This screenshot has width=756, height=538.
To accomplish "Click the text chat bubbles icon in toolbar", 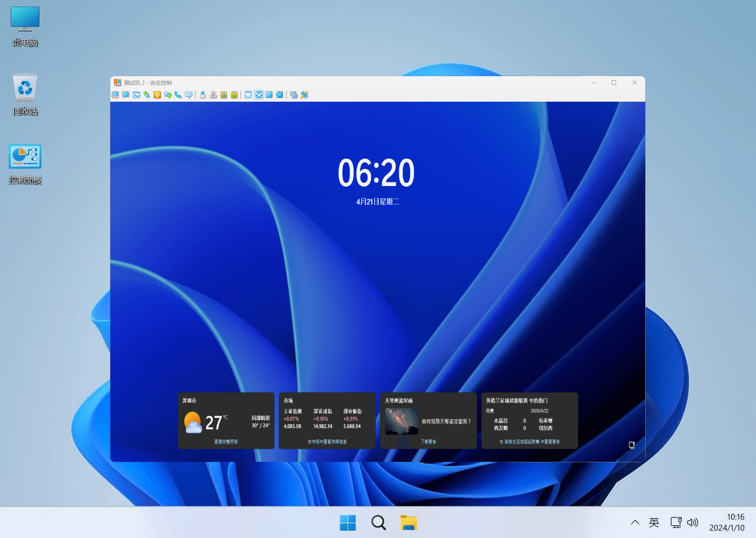I will pyautogui.click(x=168, y=95).
